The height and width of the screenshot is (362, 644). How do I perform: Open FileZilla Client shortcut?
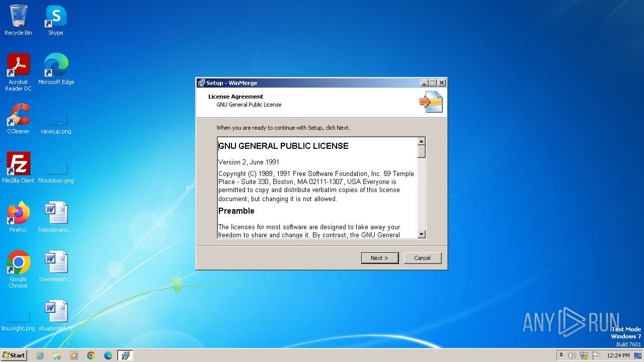point(18,167)
